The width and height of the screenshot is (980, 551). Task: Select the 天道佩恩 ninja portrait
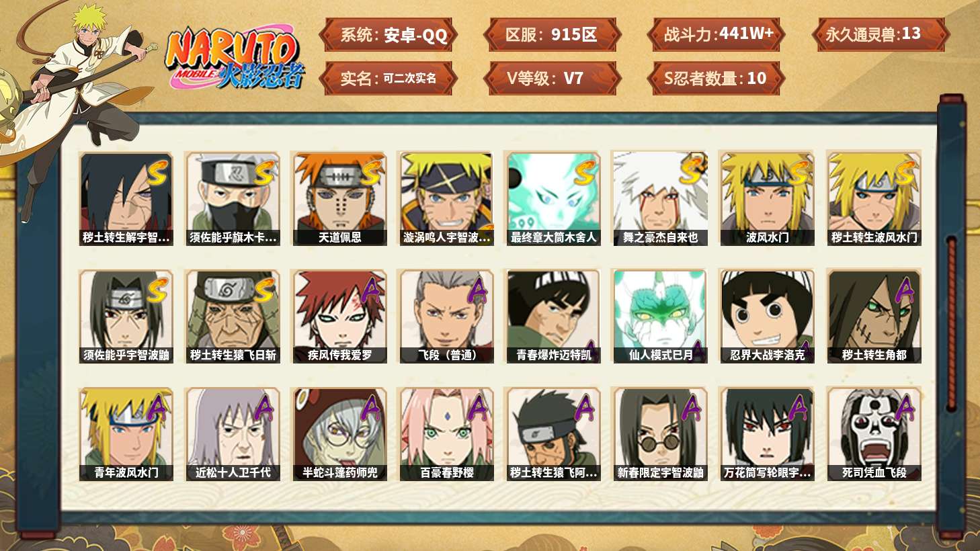pyautogui.click(x=339, y=199)
